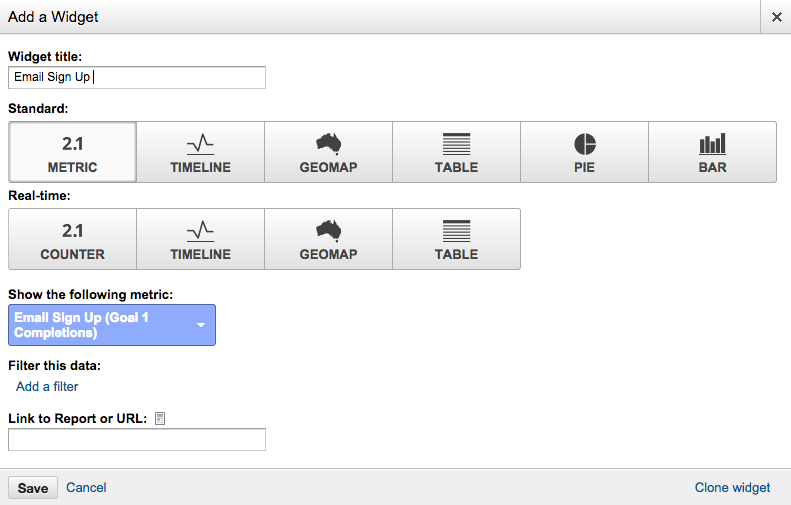Open the Email Sign Up metric dropdown
This screenshot has height=505, width=791.
point(112,325)
